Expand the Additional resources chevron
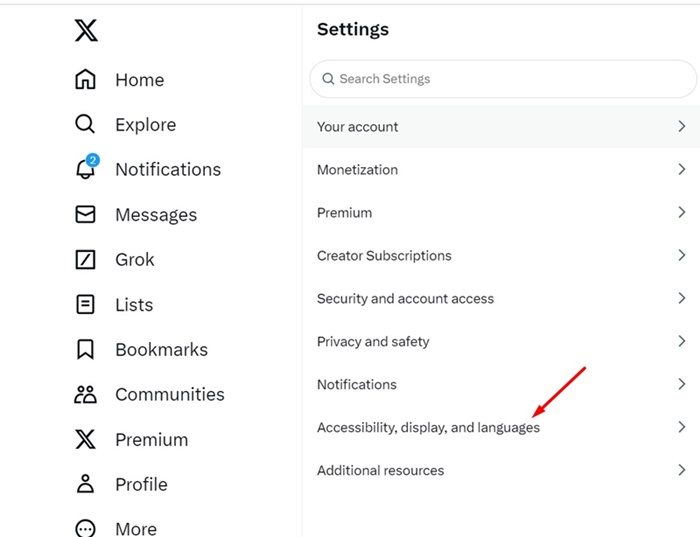This screenshot has height=537, width=700. (x=681, y=470)
